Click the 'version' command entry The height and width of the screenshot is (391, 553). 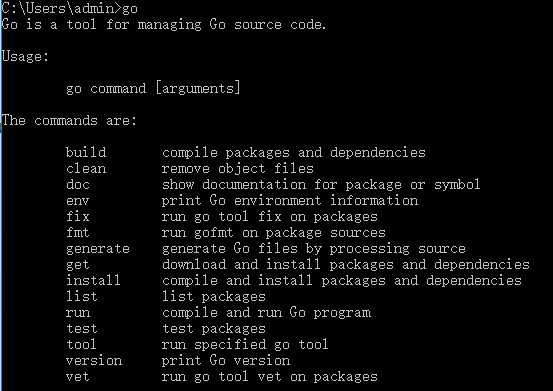click(x=94, y=360)
